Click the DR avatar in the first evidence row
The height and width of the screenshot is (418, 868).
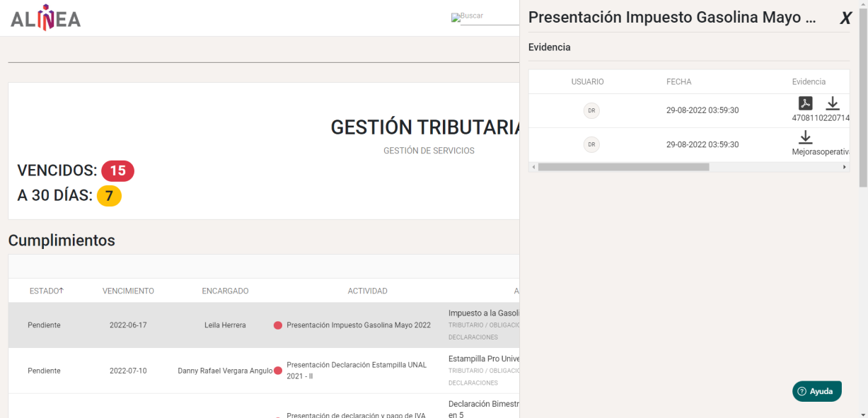(591, 110)
